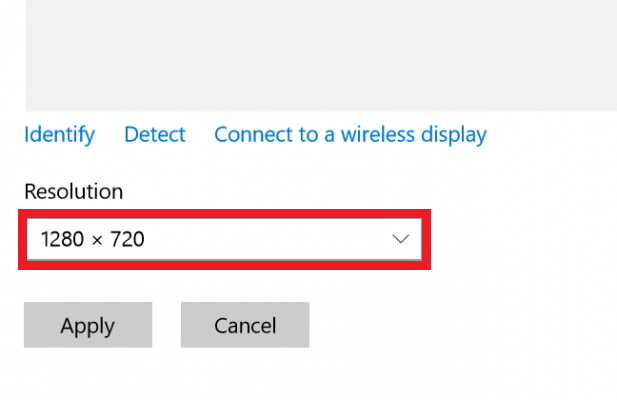Click the Identify link
Screen dimensions: 617x400
coord(59,134)
